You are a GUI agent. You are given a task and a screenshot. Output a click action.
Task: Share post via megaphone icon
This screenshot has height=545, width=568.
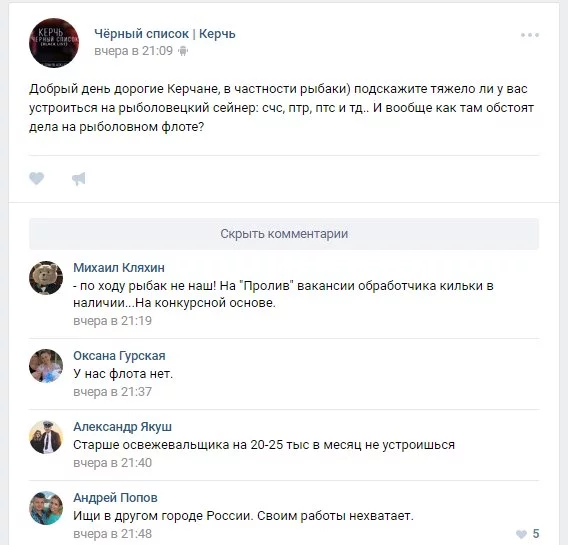pyautogui.click(x=79, y=179)
